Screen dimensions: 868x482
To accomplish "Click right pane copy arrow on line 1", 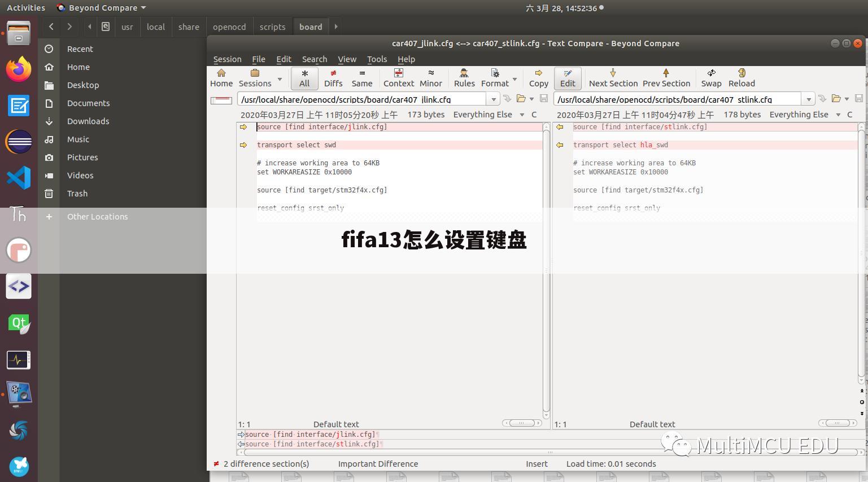I will pyautogui.click(x=560, y=127).
